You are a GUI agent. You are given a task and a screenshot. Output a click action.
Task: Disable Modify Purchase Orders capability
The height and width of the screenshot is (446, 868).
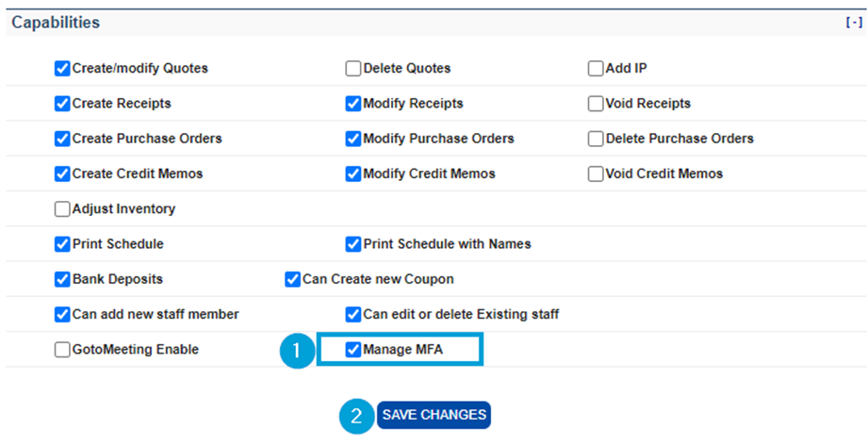(x=353, y=139)
